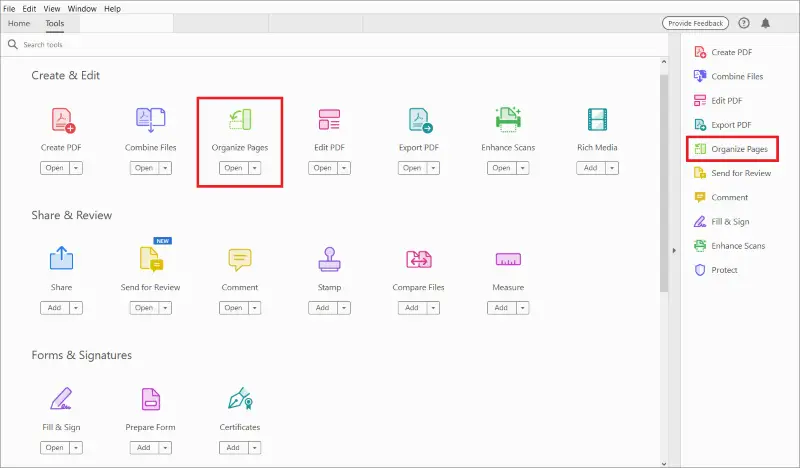Click Open button under Enhance Scans

click(x=502, y=168)
